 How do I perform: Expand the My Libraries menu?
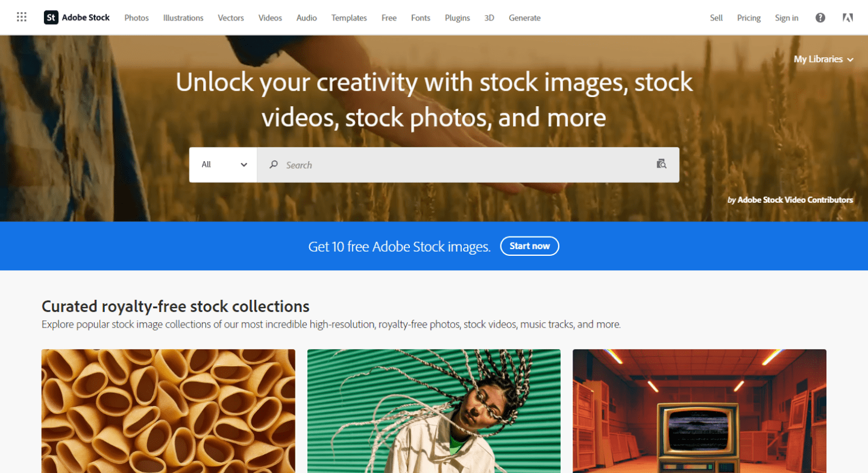pyautogui.click(x=823, y=59)
